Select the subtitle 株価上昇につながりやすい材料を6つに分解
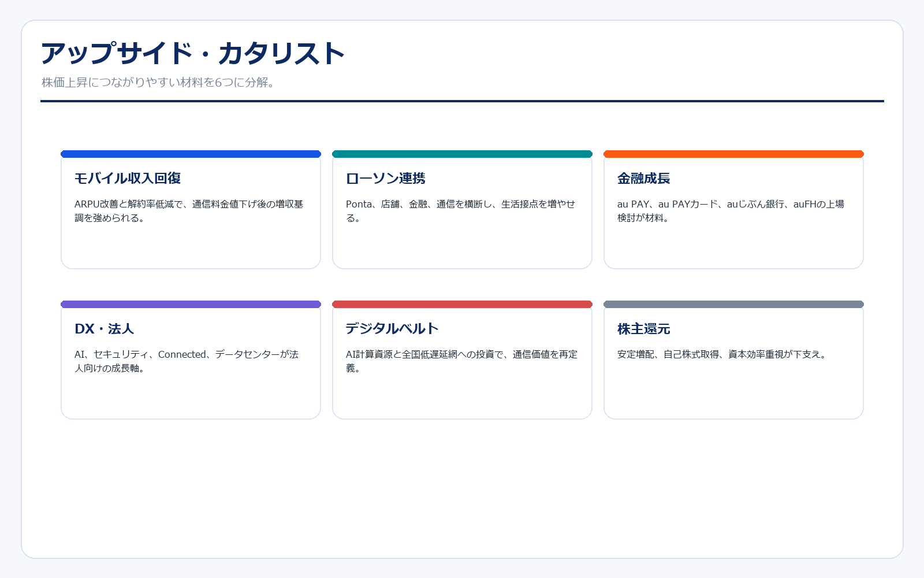Viewport: 924px width, 578px height. click(158, 82)
